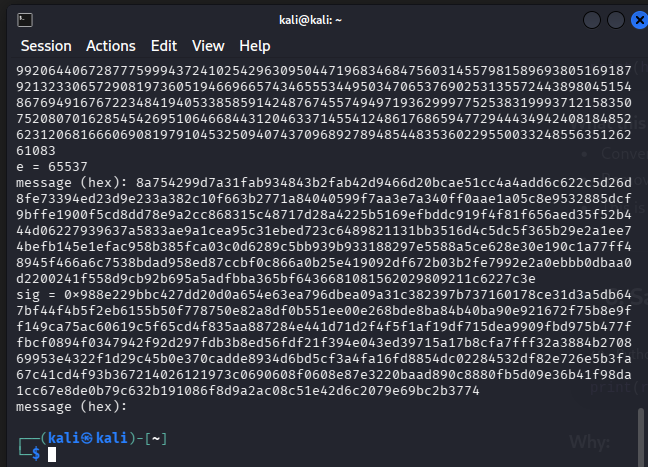This screenshot has width=648, height=467.
Task: Click the empty 'message (hex):' line near bottom
Action: (x=71, y=407)
